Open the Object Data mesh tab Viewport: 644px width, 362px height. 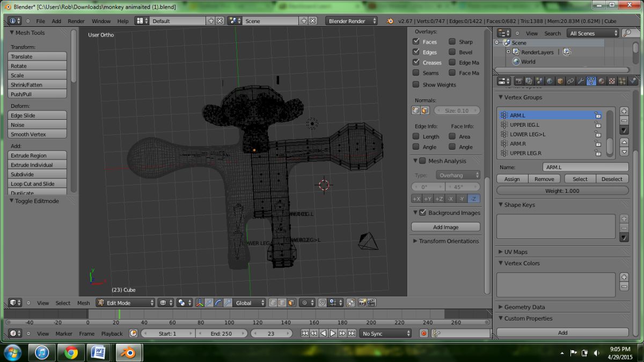click(x=591, y=81)
